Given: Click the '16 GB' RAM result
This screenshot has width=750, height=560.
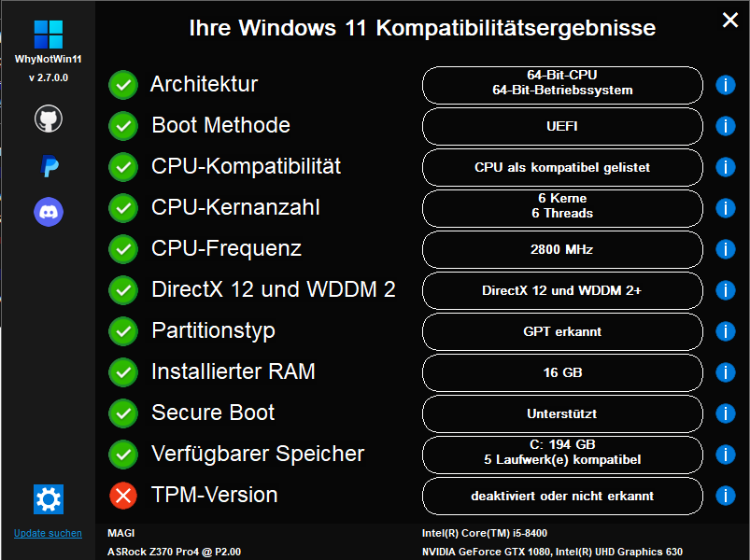Looking at the screenshot, I should click(x=562, y=372).
